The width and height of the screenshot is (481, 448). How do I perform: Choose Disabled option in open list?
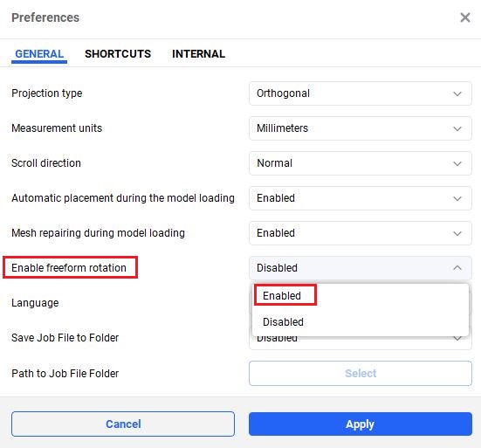(x=283, y=322)
